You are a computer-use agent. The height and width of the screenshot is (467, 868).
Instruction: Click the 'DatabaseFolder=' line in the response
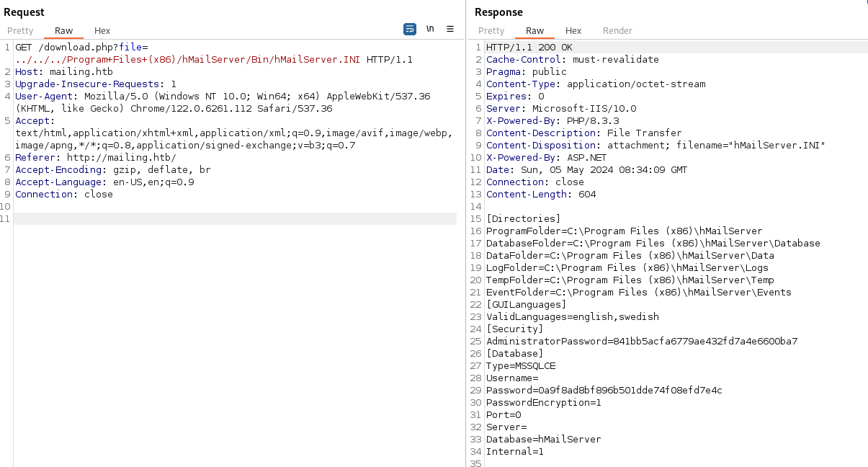[653, 243]
